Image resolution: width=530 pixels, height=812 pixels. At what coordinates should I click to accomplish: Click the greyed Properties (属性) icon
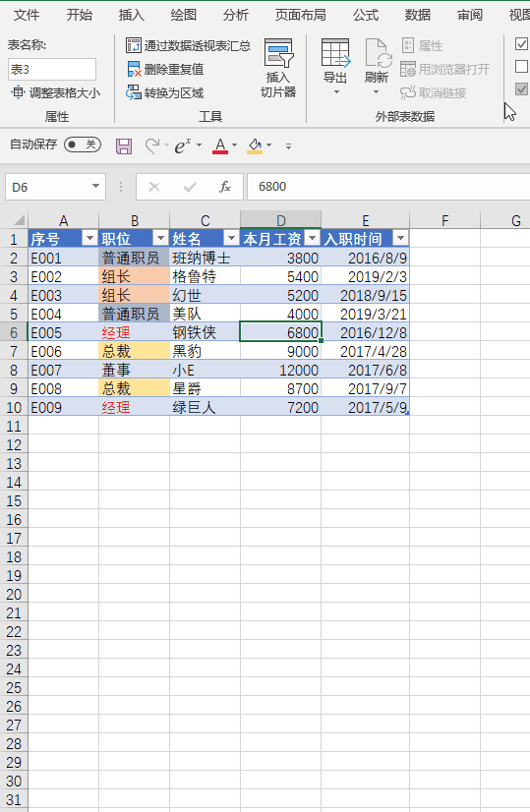pyautogui.click(x=408, y=45)
